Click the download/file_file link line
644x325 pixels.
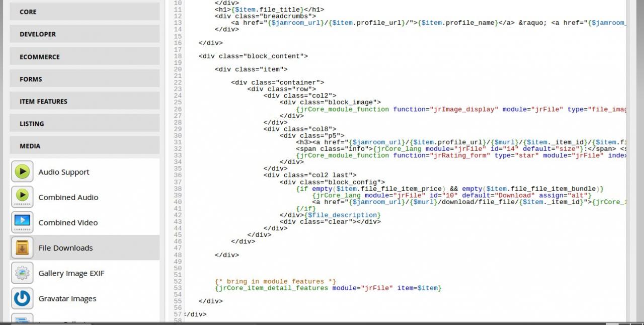(469, 202)
